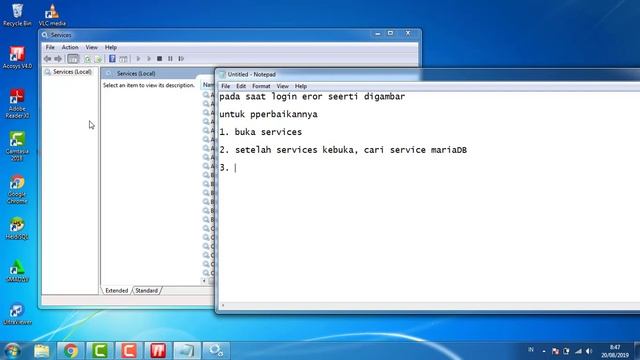Open Google Chrome desktop icon
The width and height of the screenshot is (640, 360).
(17, 189)
